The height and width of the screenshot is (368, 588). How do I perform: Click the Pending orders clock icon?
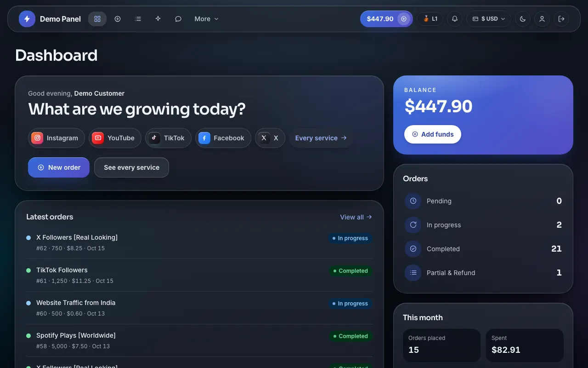[413, 201]
